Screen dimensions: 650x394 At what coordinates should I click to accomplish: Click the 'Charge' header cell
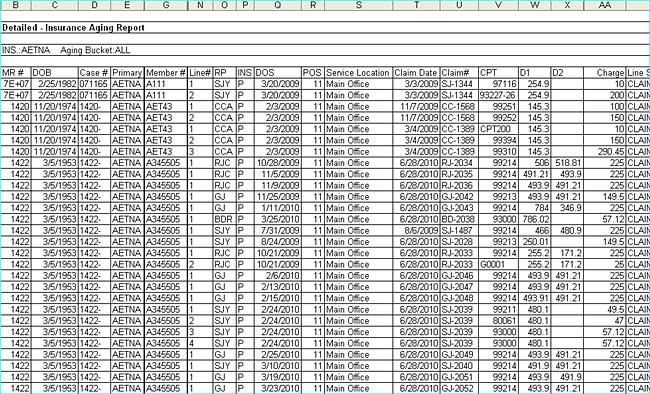tap(605, 73)
